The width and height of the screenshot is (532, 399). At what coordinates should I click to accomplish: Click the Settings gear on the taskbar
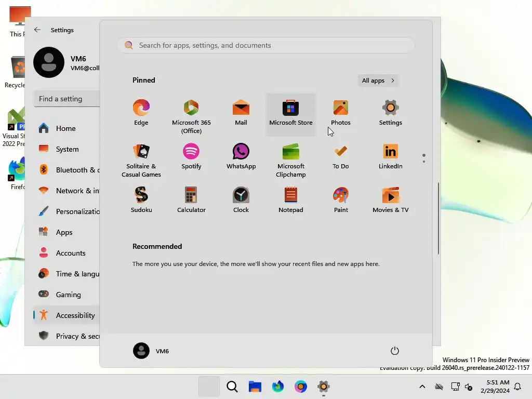[x=323, y=387]
